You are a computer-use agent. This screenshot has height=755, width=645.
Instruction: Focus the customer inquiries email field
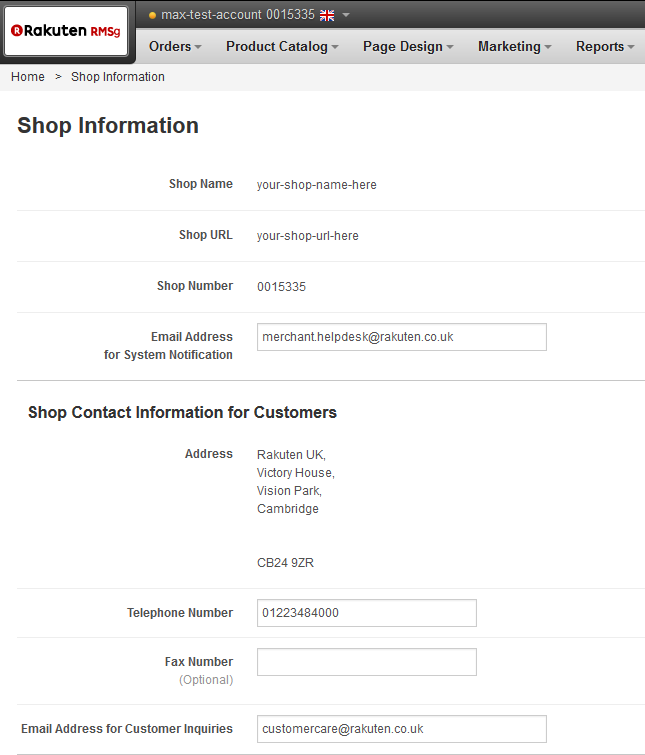click(x=401, y=729)
